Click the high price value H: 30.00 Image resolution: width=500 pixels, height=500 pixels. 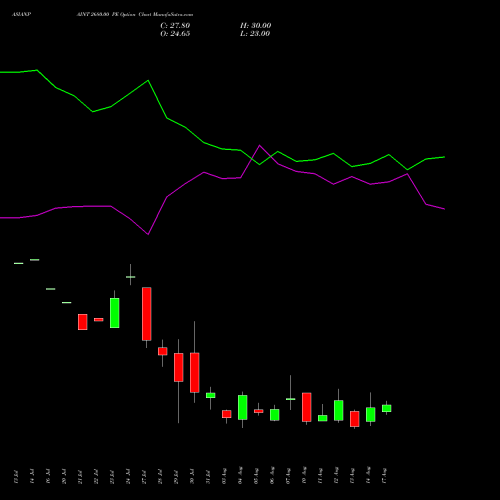coord(255,26)
